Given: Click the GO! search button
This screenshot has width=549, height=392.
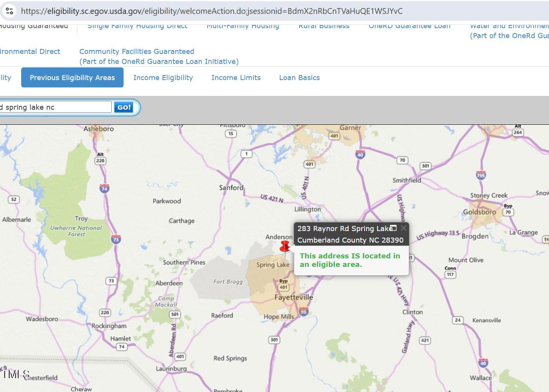Looking at the screenshot, I should tap(124, 107).
